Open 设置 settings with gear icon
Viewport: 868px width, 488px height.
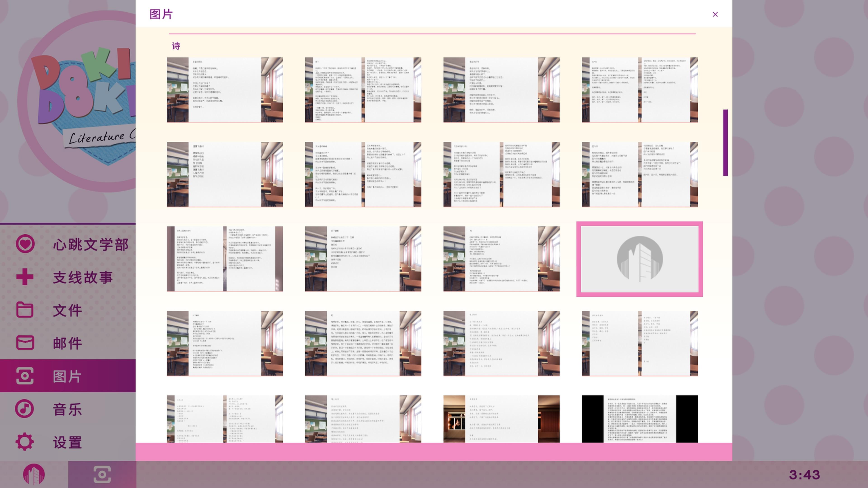[68, 442]
